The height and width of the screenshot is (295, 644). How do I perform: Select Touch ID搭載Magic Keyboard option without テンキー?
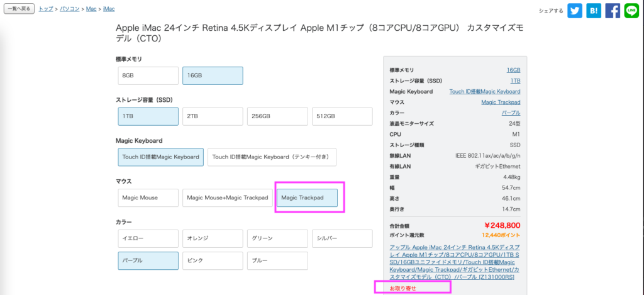click(160, 157)
